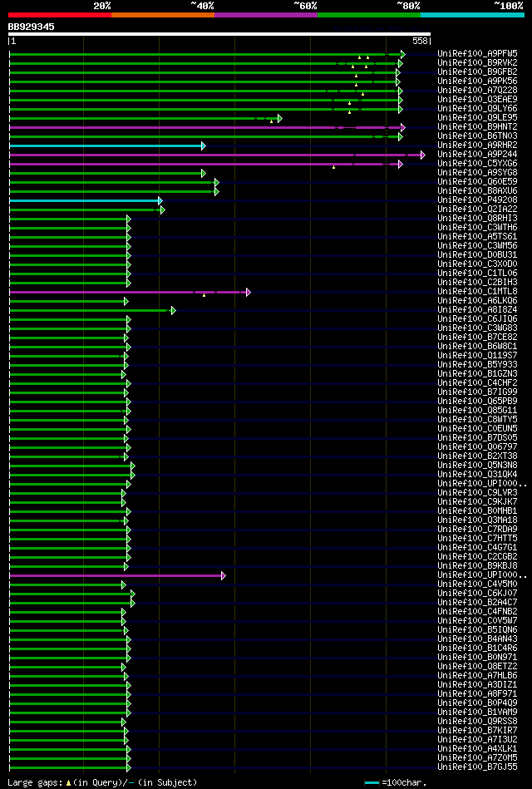Select the white BB929345 query sequence bar
Screen dimensions: 532x789
(219, 34)
